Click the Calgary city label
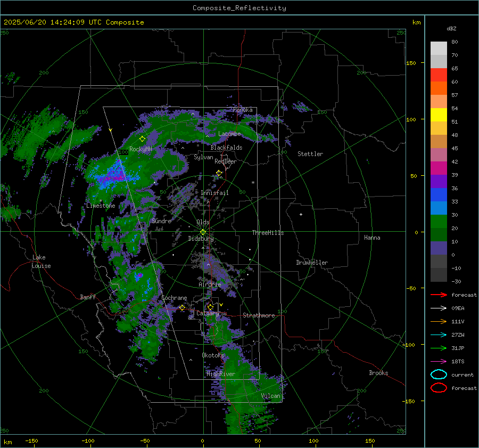The height and width of the screenshot is (448, 479). (x=208, y=313)
